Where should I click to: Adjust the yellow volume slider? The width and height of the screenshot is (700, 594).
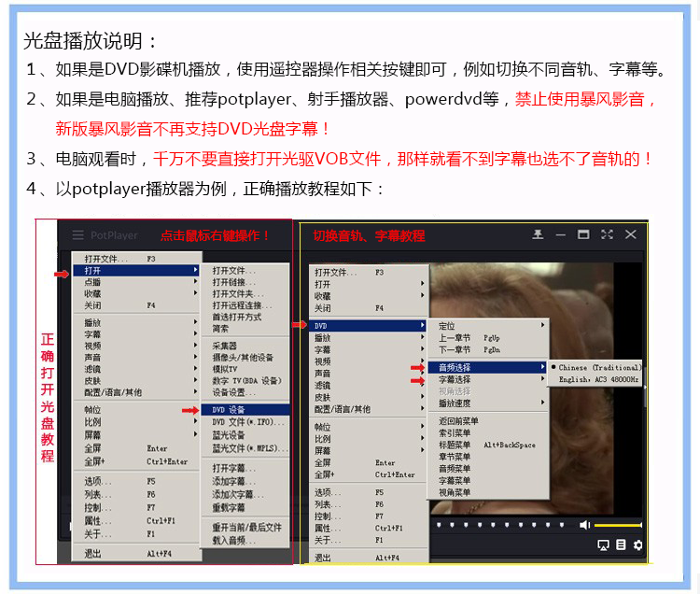click(618, 525)
